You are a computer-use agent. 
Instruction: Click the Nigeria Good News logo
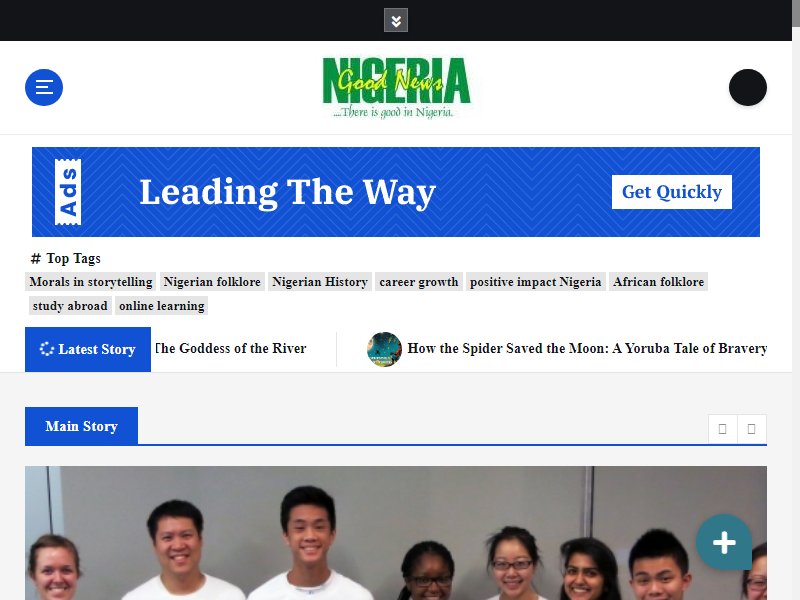click(396, 88)
